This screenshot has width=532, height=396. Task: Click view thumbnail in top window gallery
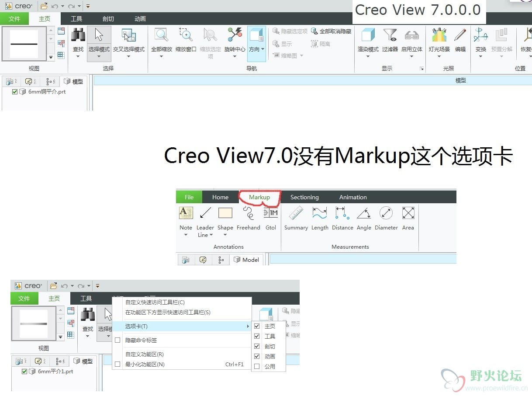[x=24, y=44]
